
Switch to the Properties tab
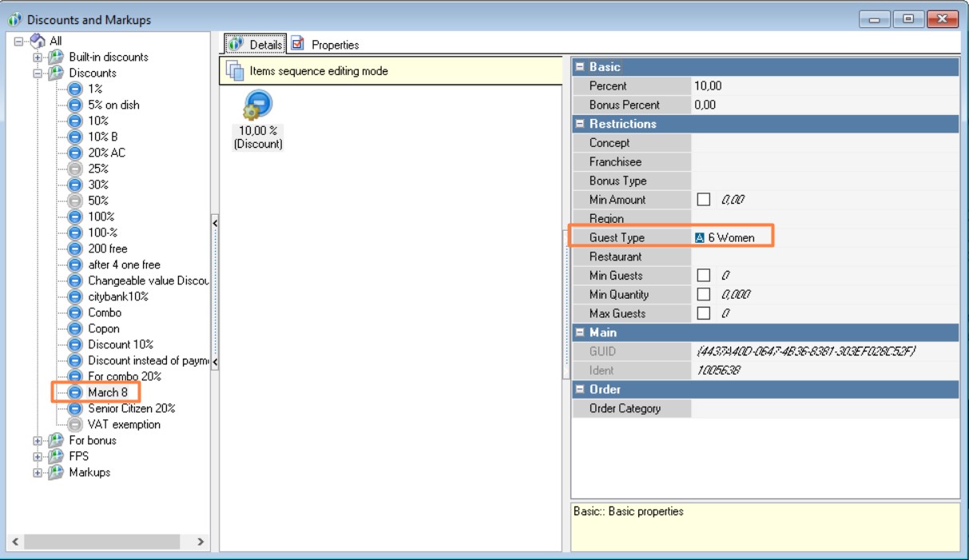(326, 45)
